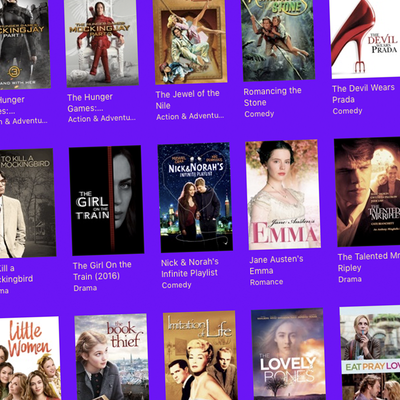This screenshot has width=400, height=400.
Task: Click 'The Talented Mr. Ripley' title text
Action: pyautogui.click(x=369, y=262)
